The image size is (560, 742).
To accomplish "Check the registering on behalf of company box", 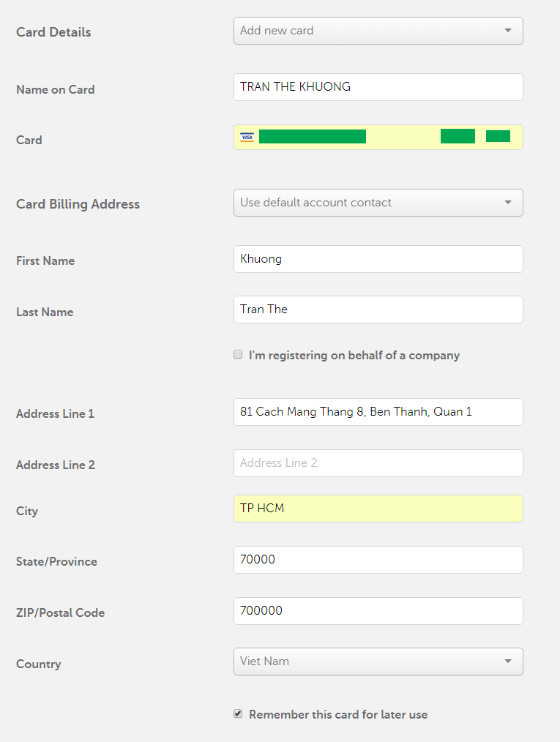I will [x=238, y=354].
